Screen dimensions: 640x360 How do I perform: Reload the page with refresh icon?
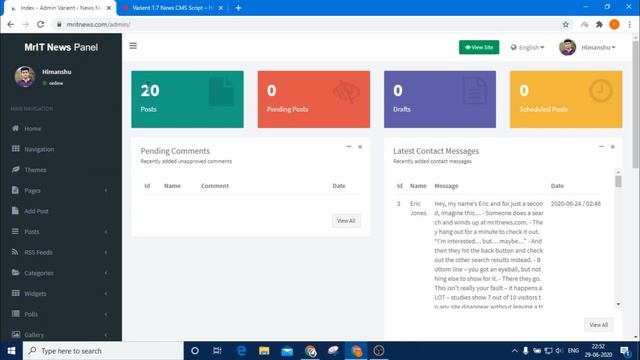coord(40,24)
